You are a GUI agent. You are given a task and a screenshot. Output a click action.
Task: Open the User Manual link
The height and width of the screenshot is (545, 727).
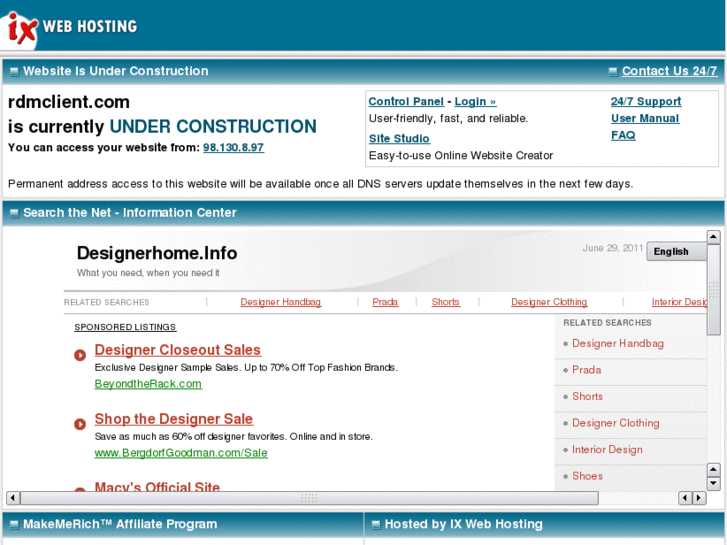click(645, 119)
